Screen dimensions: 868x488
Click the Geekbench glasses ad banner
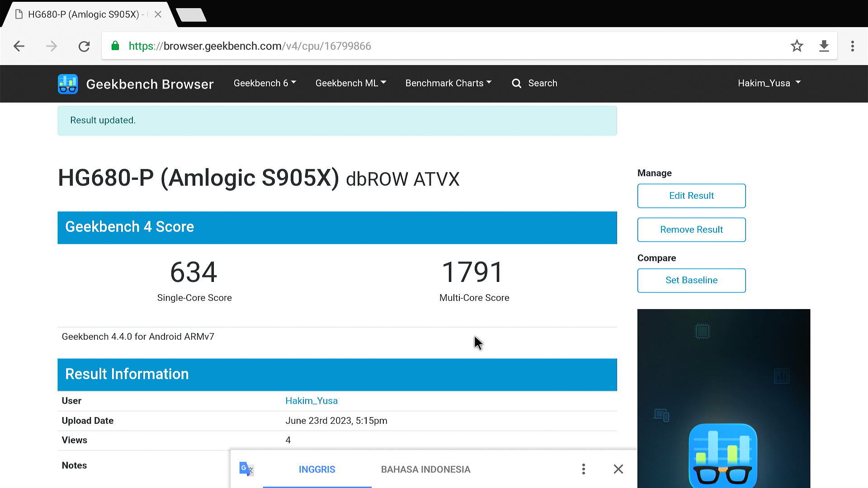click(723, 399)
